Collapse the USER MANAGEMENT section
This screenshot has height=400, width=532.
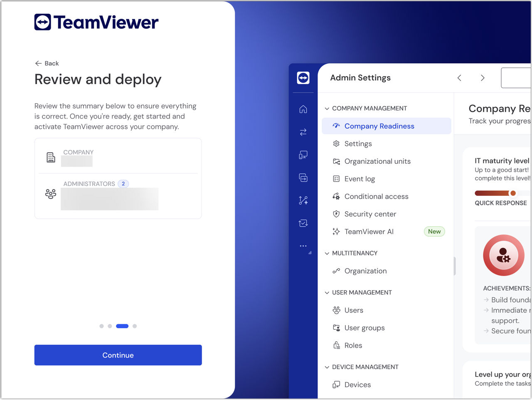pos(327,293)
